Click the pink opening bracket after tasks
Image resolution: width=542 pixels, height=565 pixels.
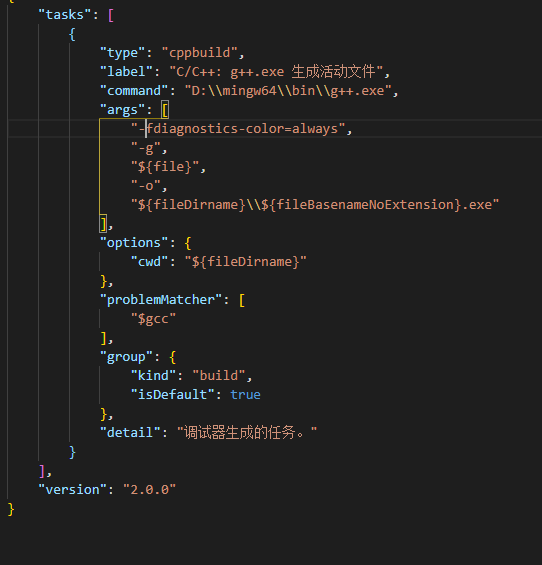pyautogui.click(x=111, y=15)
